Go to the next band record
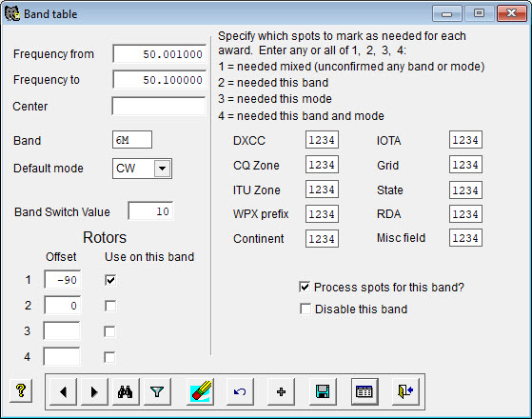 pyautogui.click(x=94, y=391)
